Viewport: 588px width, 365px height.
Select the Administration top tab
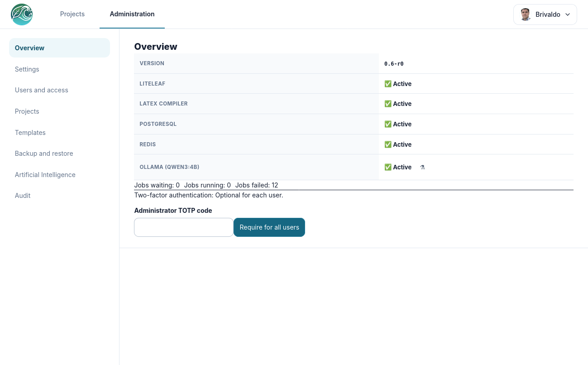(x=132, y=14)
